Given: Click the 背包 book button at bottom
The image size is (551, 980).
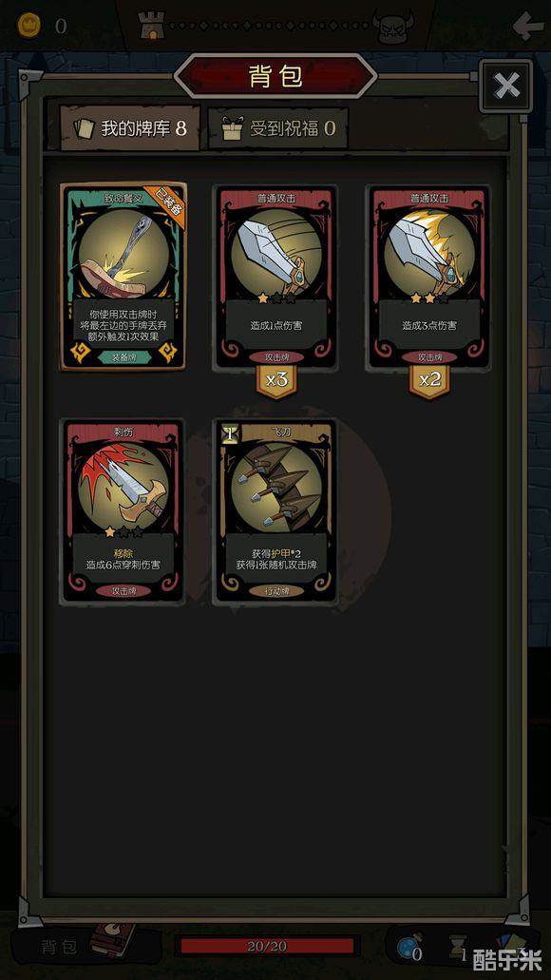Looking at the screenshot, I should point(86,946).
